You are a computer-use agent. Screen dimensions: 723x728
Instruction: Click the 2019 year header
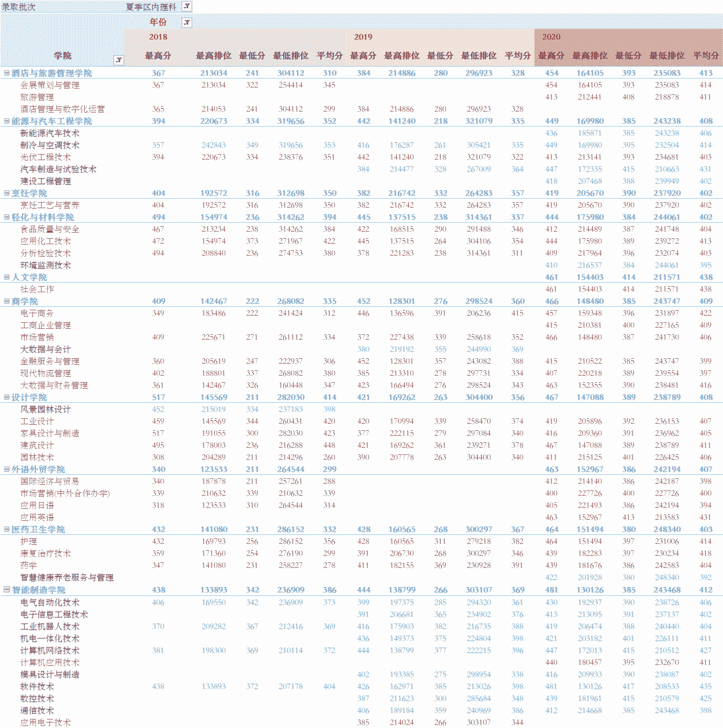(x=363, y=37)
